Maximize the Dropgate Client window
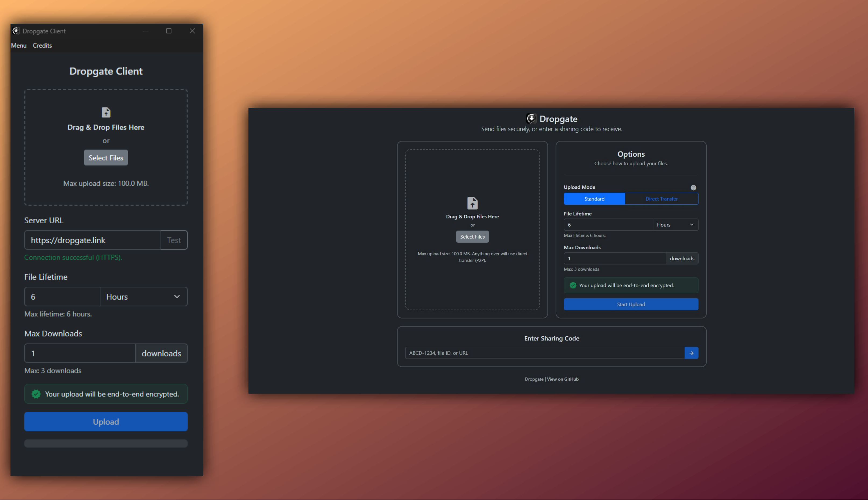This screenshot has height=500, width=868. [169, 31]
